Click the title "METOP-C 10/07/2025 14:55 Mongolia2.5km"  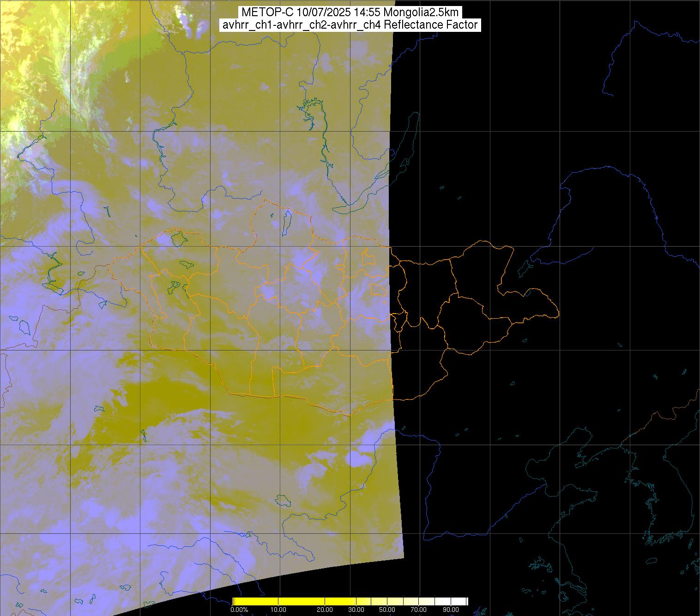point(350,12)
